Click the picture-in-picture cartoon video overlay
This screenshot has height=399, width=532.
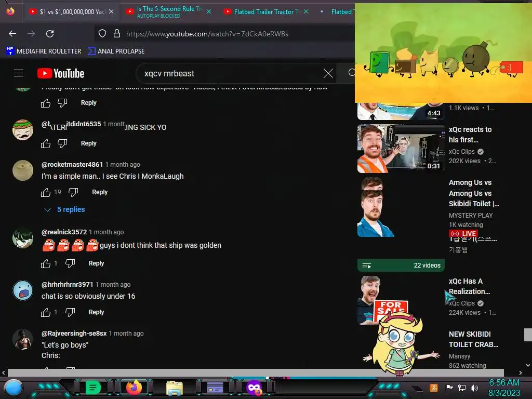click(x=443, y=53)
